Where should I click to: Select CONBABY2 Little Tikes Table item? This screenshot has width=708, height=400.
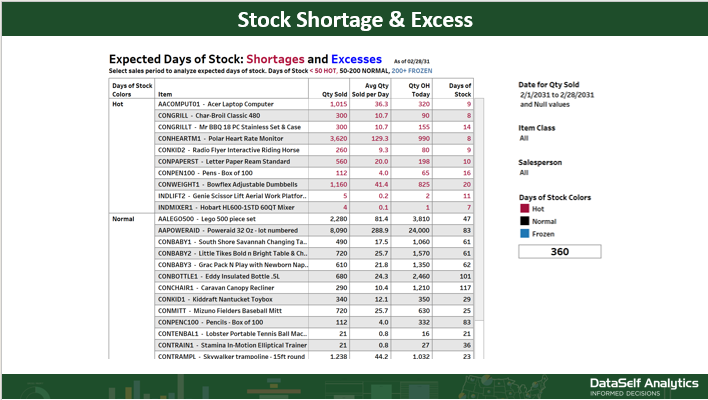tap(232, 253)
